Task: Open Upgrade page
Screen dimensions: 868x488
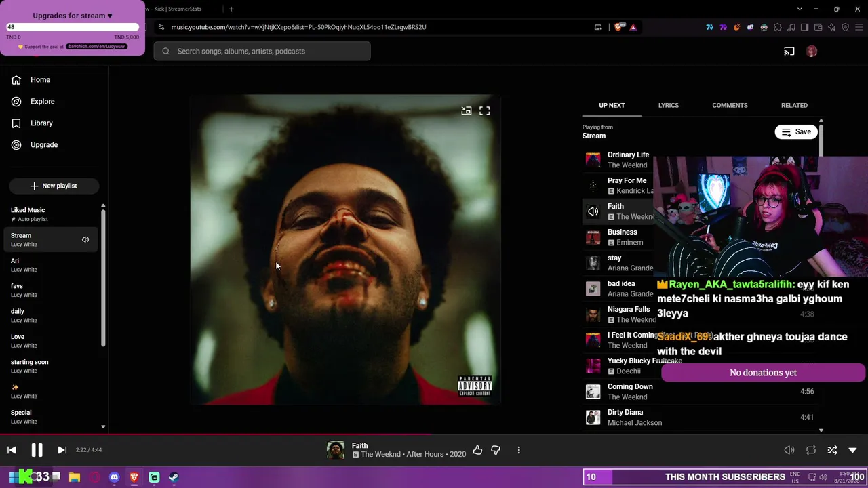Action: [35, 145]
